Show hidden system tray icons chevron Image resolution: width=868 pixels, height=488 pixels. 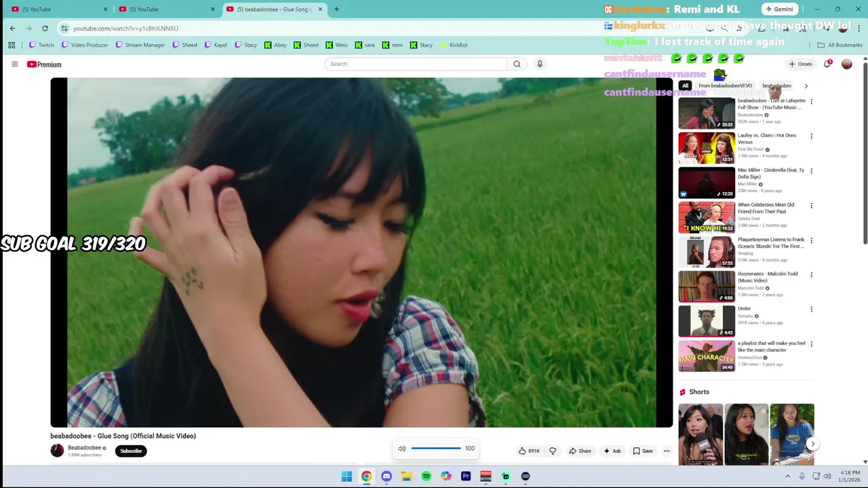point(788,476)
